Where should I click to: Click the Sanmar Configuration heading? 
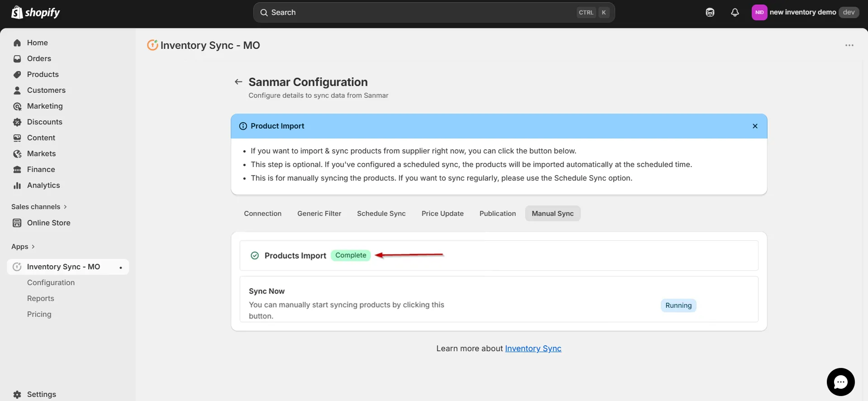pos(308,82)
